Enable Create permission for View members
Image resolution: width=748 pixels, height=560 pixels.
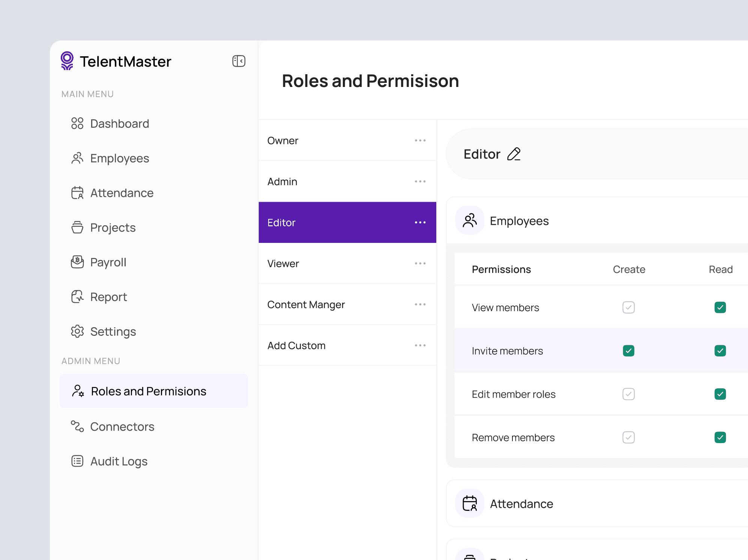pyautogui.click(x=629, y=307)
